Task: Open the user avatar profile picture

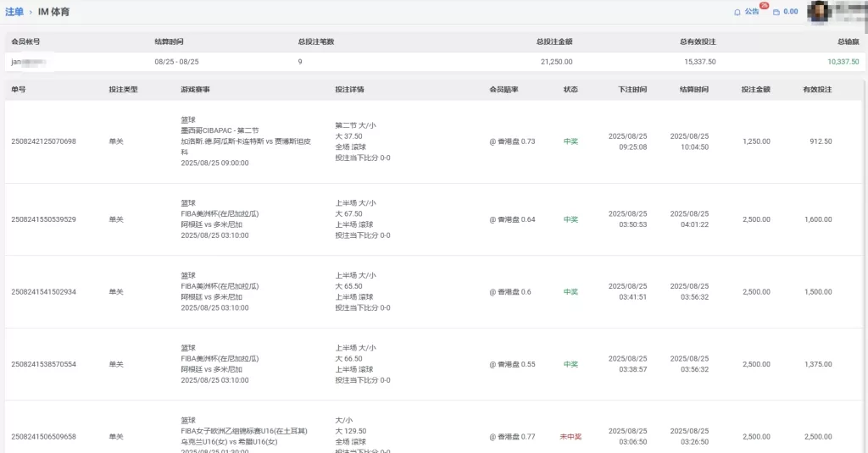Action: (818, 12)
